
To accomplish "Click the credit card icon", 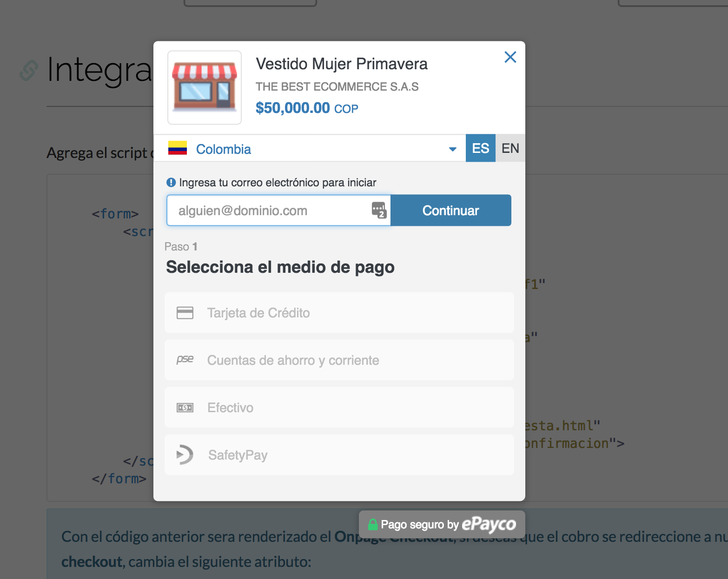I will [x=185, y=313].
